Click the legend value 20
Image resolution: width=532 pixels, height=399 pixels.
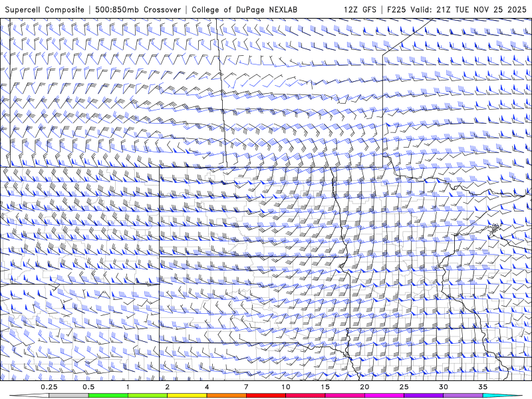[x=364, y=387]
